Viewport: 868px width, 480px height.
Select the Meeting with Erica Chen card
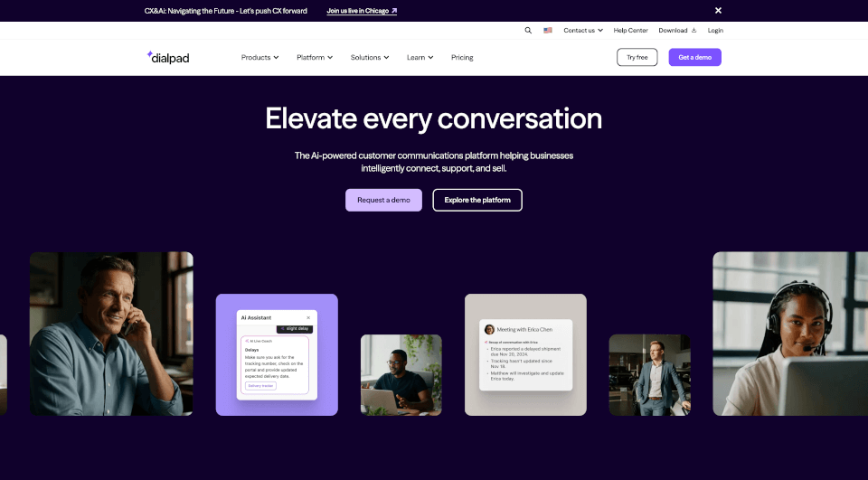[525, 355]
